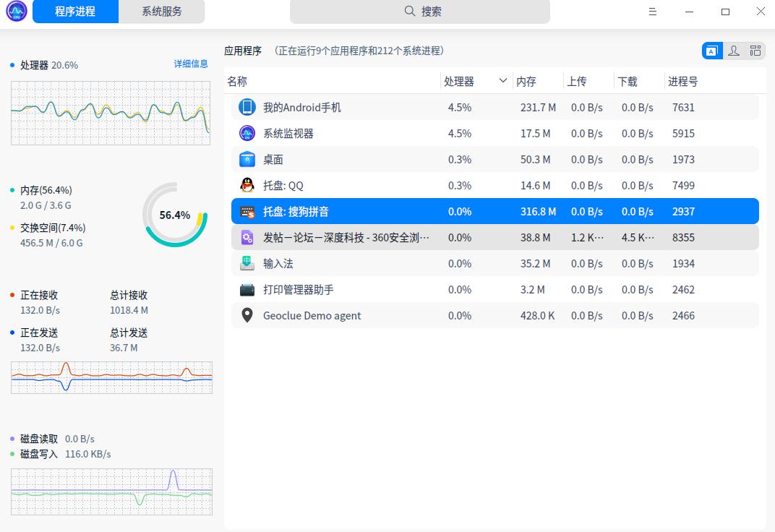This screenshot has width=775, height=532.
Task: Switch to all processes view
Action: [x=755, y=51]
